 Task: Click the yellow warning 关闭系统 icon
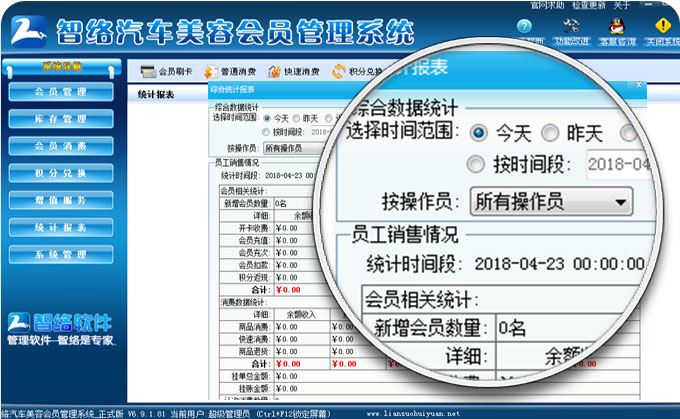pyautogui.click(x=663, y=26)
